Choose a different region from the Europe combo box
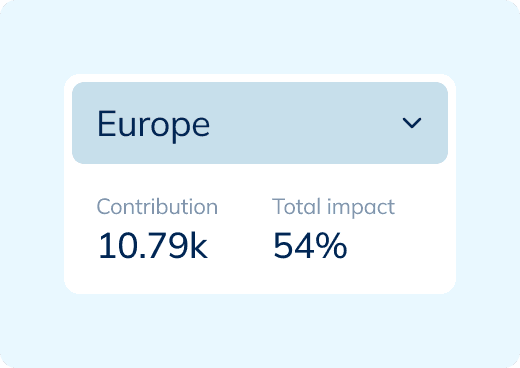This screenshot has width=520, height=368. tap(260, 123)
